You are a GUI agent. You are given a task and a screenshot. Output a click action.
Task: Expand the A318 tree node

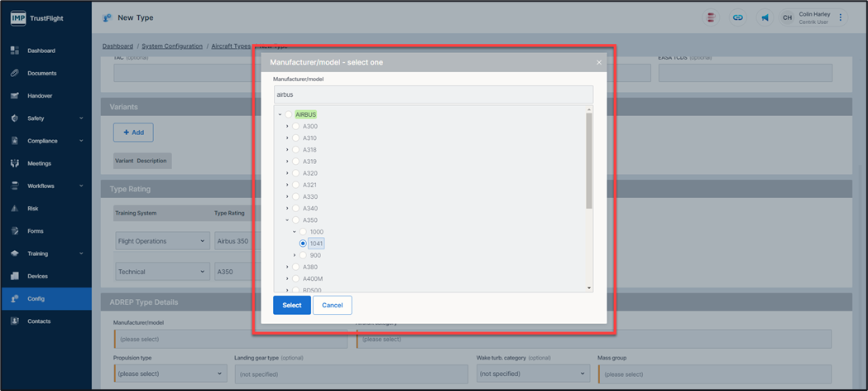click(x=287, y=150)
